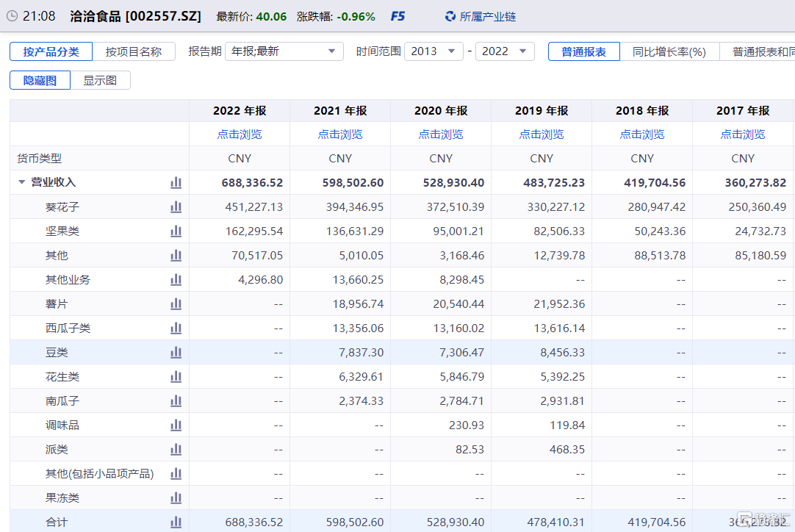
Task: Click the 涨跌幅 value -0.96%
Action: [356, 17]
